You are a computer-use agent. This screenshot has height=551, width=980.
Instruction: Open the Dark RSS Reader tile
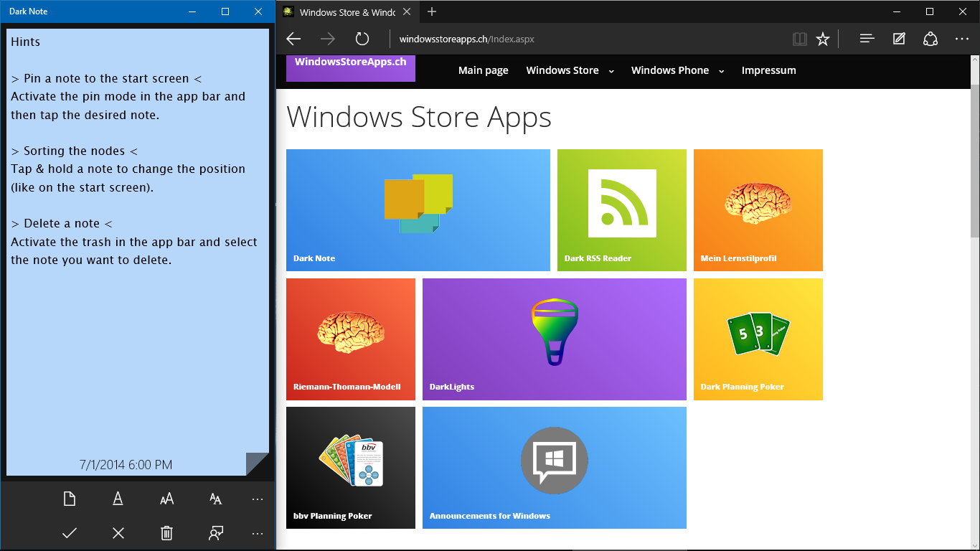click(622, 210)
